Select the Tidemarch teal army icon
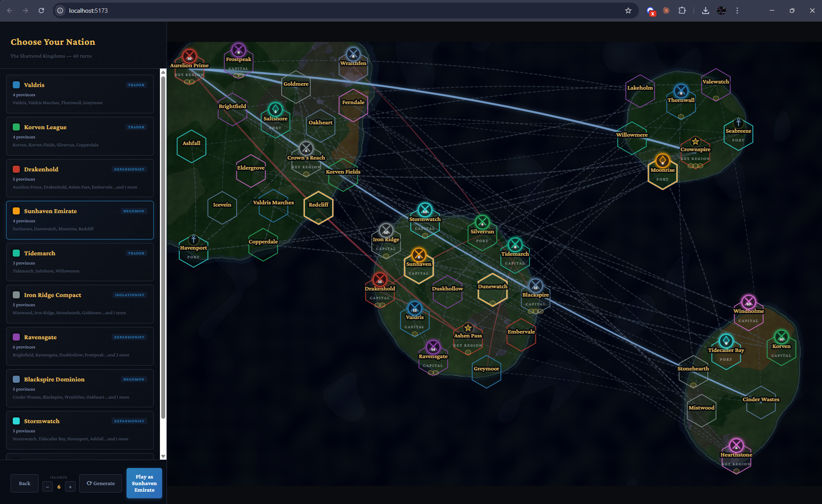The image size is (822, 504). pyautogui.click(x=515, y=245)
